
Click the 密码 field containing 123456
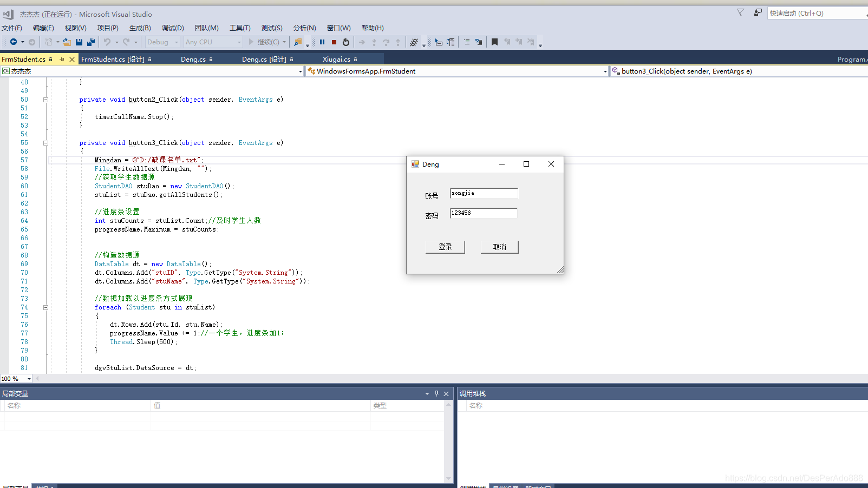[x=484, y=213]
